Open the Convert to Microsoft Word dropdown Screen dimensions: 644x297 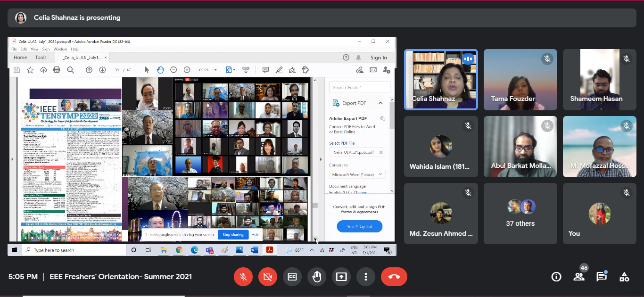click(358, 174)
